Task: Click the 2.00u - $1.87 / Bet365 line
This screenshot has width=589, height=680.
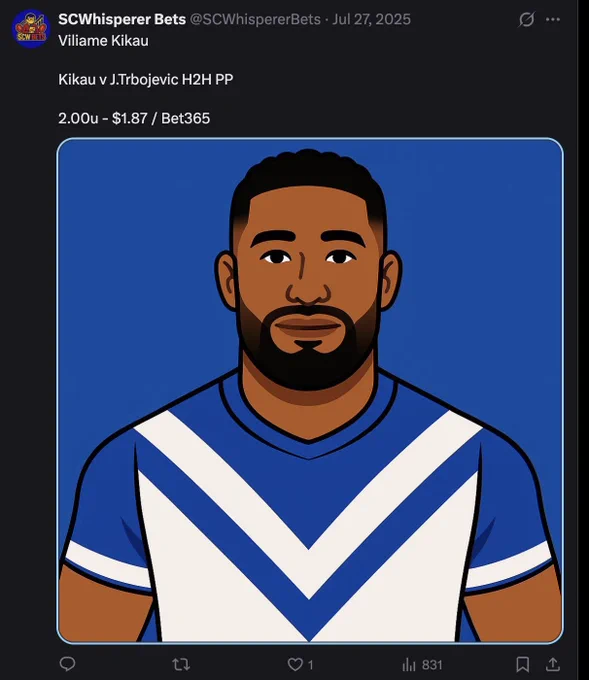Action: point(134,118)
